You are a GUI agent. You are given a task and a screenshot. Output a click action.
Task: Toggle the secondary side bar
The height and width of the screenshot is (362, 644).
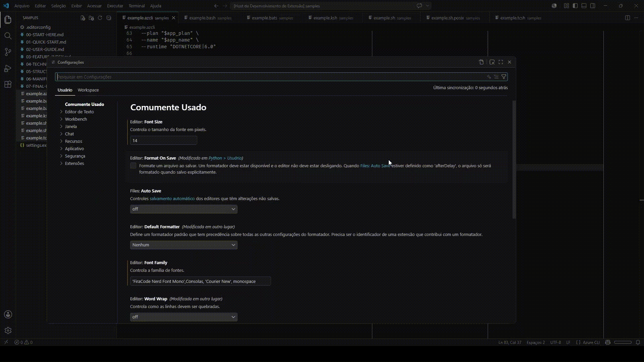click(593, 6)
